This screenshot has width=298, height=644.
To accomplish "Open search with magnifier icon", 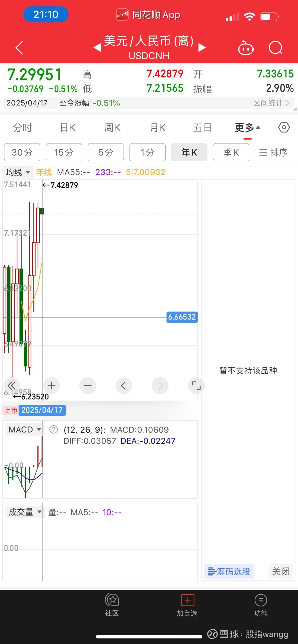I will click(275, 48).
